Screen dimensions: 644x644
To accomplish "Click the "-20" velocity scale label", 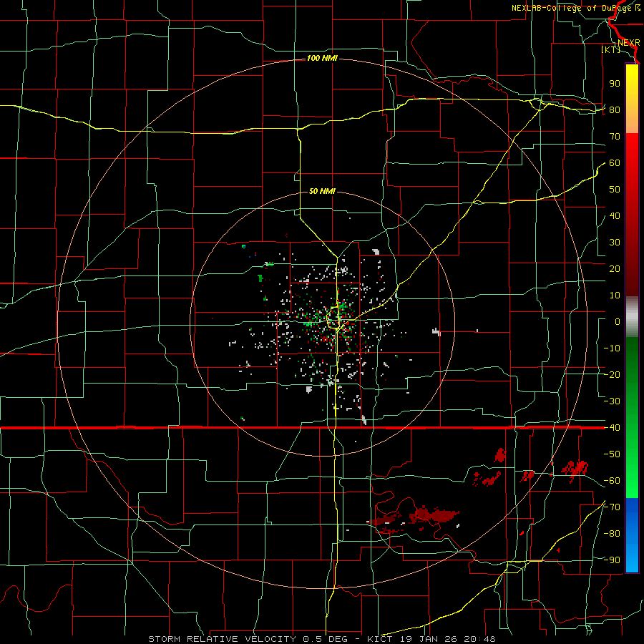I will point(612,374).
